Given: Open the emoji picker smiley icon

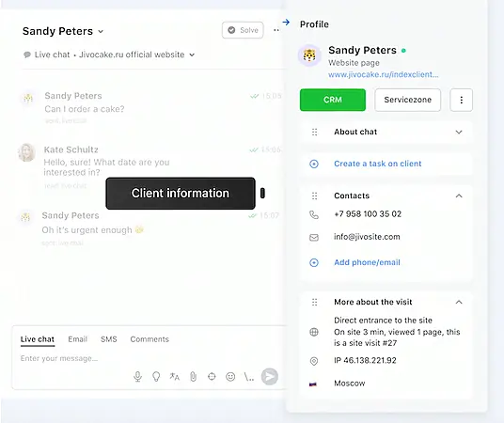Looking at the screenshot, I should [230, 376].
